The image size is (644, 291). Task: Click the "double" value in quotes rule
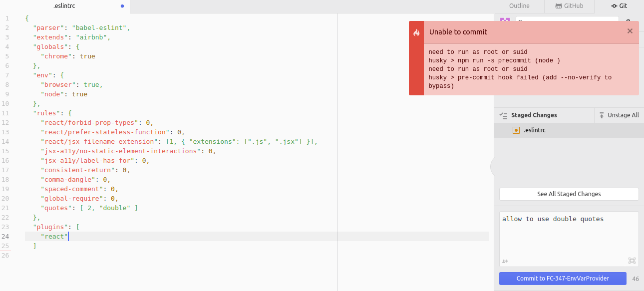click(x=115, y=208)
